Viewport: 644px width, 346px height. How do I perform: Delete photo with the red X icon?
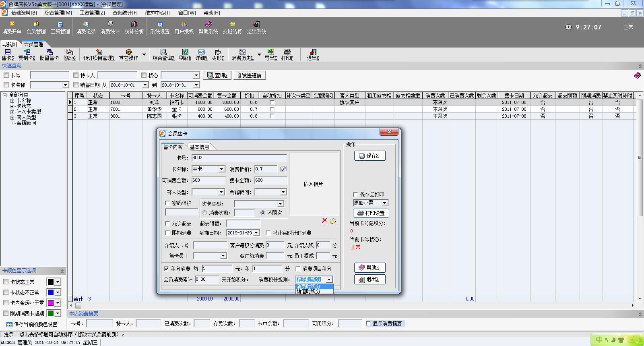(x=324, y=220)
